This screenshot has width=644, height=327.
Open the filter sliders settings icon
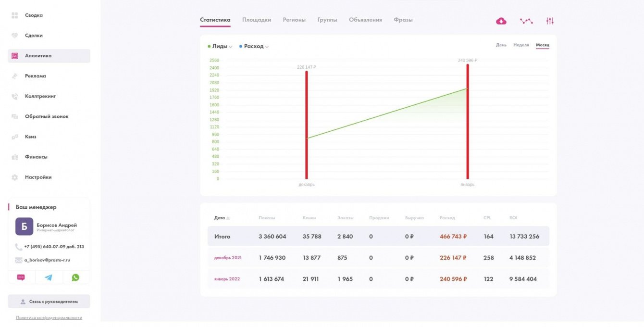point(550,21)
